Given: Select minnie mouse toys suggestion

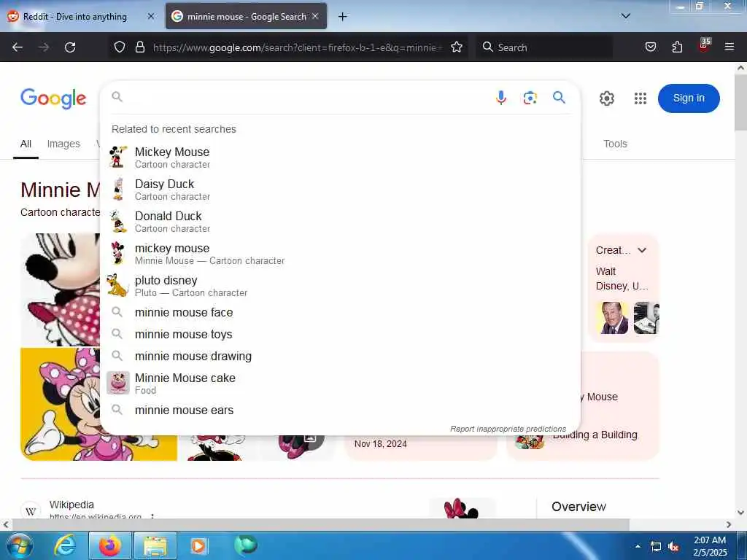Looking at the screenshot, I should coord(341,334).
